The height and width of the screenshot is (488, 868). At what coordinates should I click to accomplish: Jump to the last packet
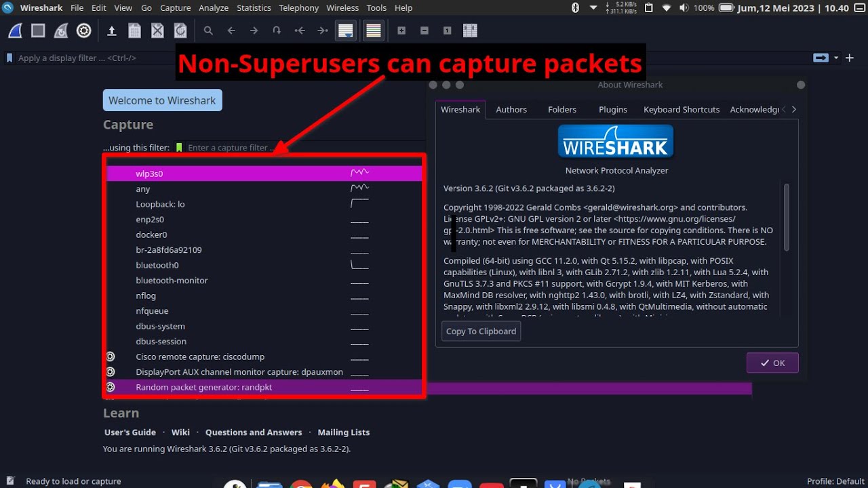coord(323,30)
